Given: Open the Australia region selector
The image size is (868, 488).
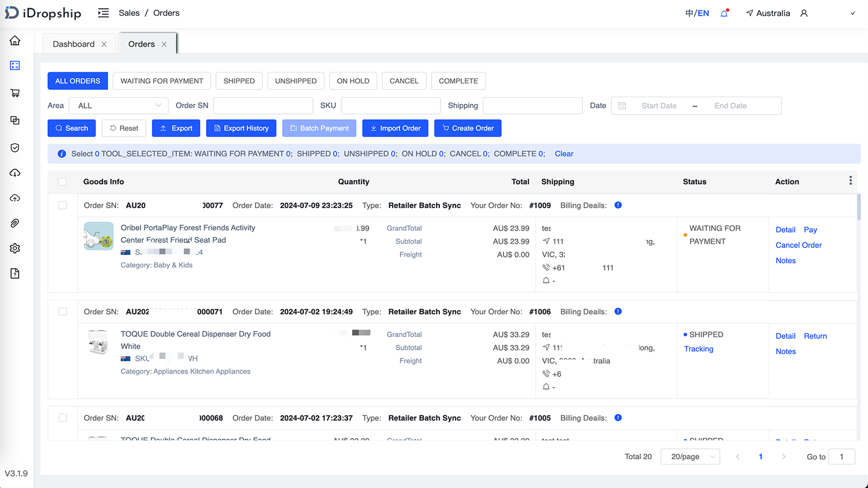Looking at the screenshot, I should (x=768, y=13).
